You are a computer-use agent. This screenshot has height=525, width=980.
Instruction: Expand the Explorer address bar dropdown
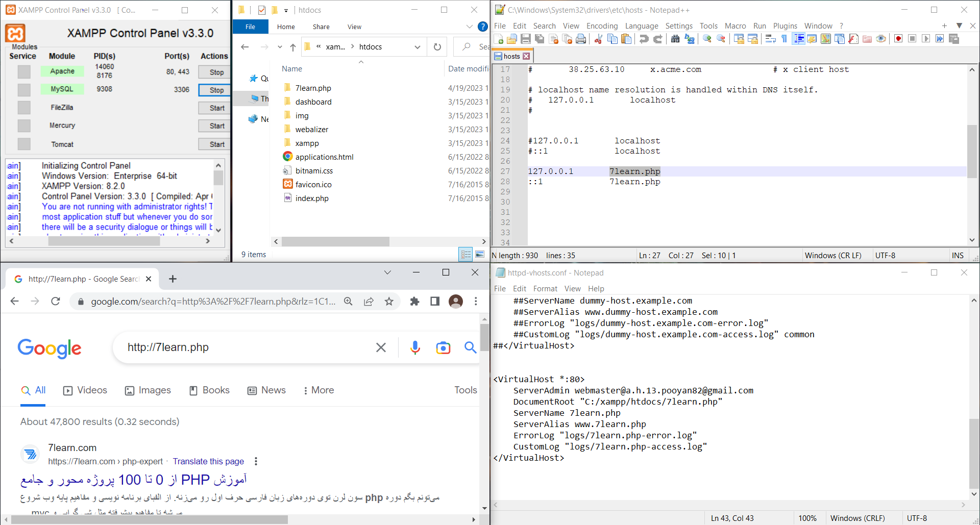click(x=418, y=47)
